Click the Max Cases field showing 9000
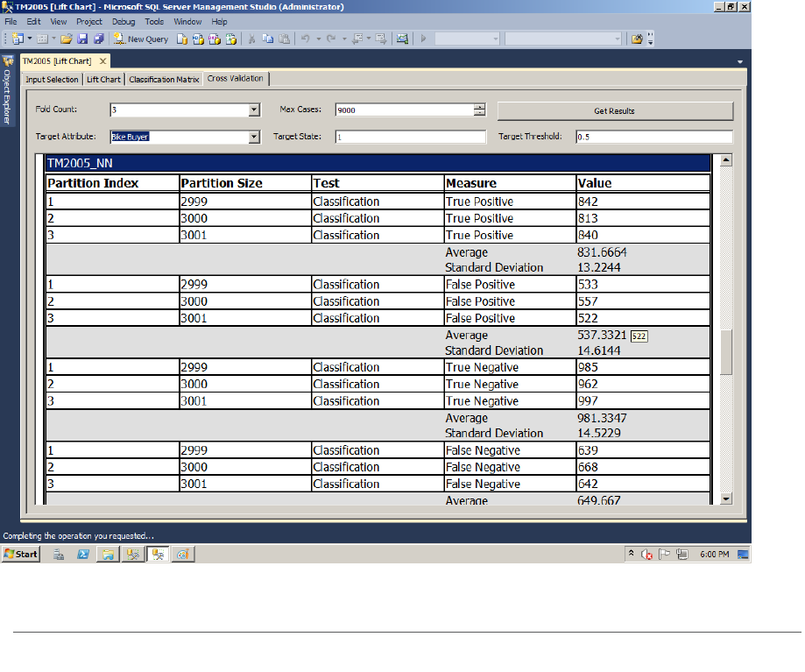The height and width of the screenshot is (672, 805). 405,110
